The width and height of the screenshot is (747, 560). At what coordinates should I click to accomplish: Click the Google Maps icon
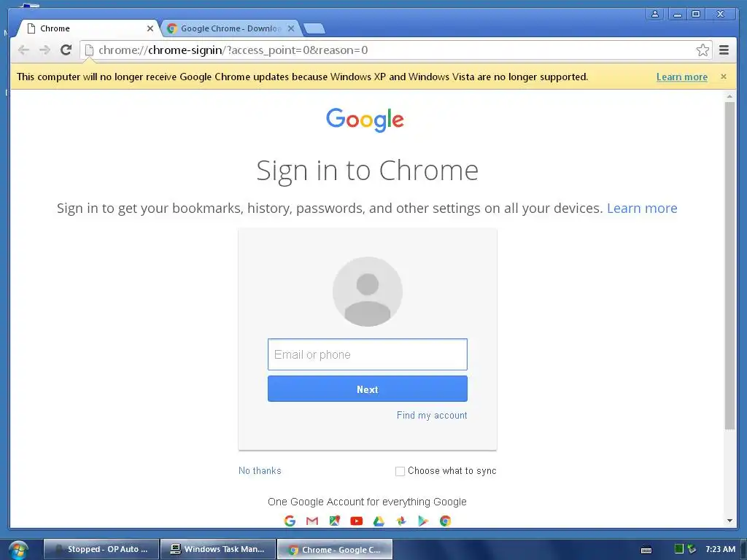tap(334, 521)
